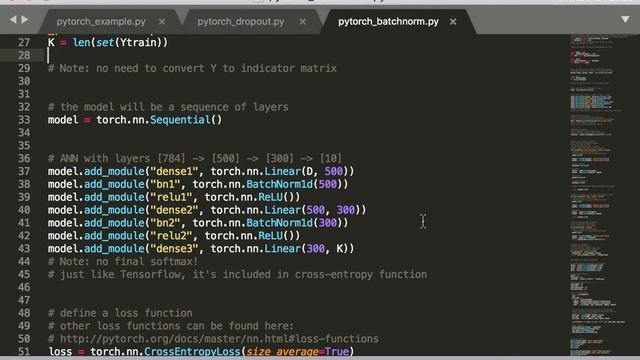Open the tab list dropdown triangle
The height and width of the screenshot is (360, 640).
625,19
